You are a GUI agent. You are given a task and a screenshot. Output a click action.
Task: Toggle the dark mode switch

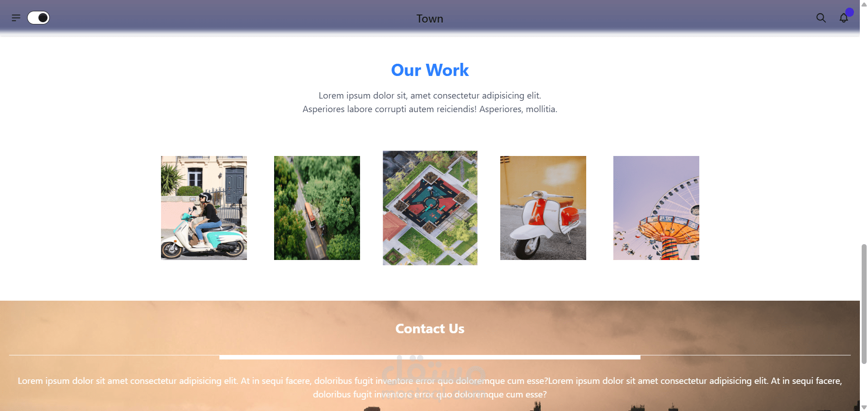coord(38,18)
